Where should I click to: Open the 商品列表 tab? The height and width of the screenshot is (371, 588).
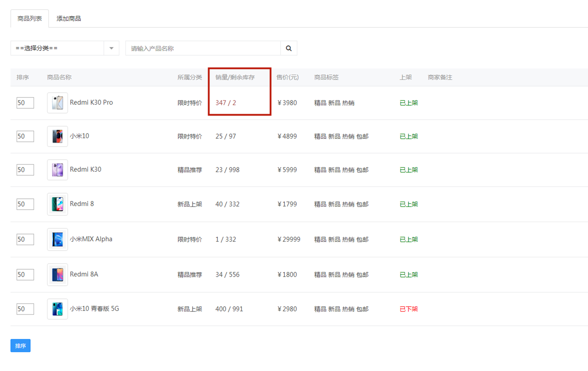coord(30,19)
